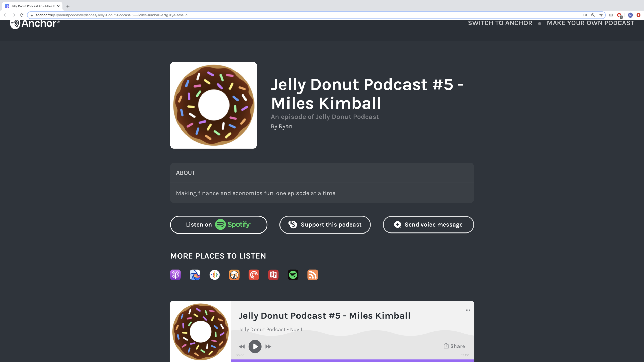Viewport: 644px width, 362px height.
Task: Click the 'By Ryan' author text
Action: pos(281,126)
